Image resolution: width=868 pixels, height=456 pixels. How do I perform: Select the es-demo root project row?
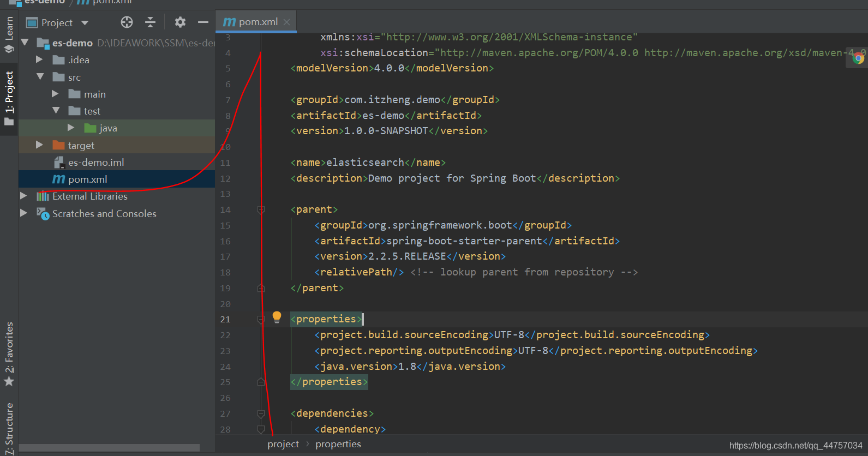point(117,43)
